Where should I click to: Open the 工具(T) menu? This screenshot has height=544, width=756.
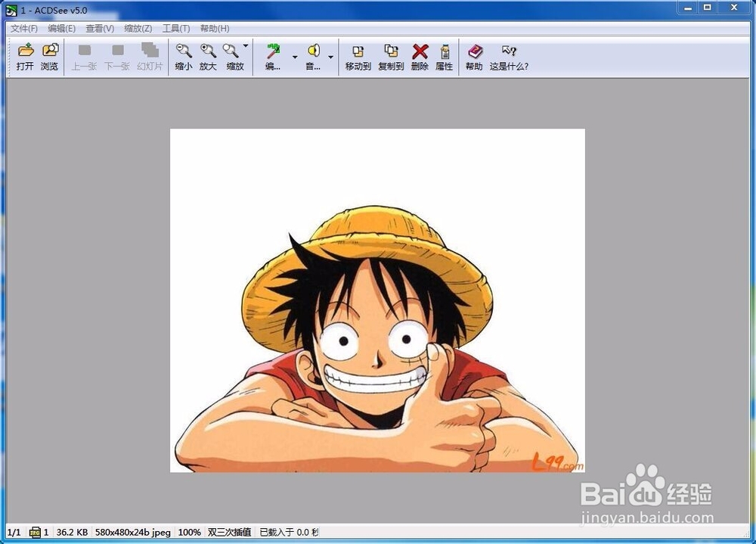click(x=176, y=29)
